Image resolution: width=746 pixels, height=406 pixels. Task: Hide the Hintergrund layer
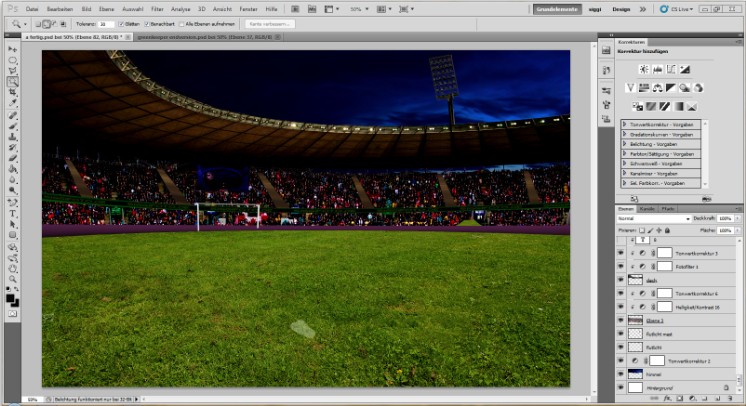click(620, 387)
